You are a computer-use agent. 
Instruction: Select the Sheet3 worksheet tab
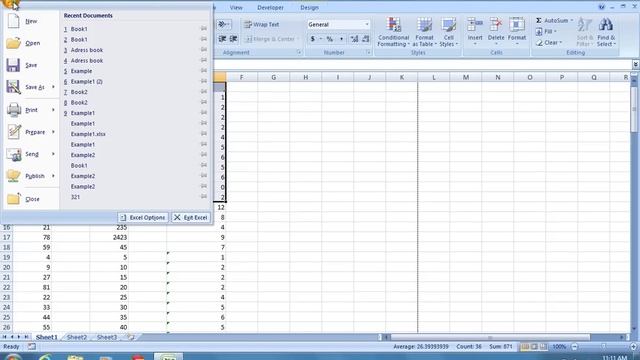point(107,337)
